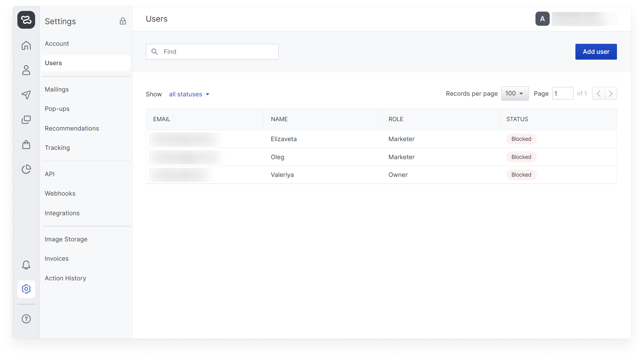
Task: Open notifications via the bell icon
Action: pos(26,265)
